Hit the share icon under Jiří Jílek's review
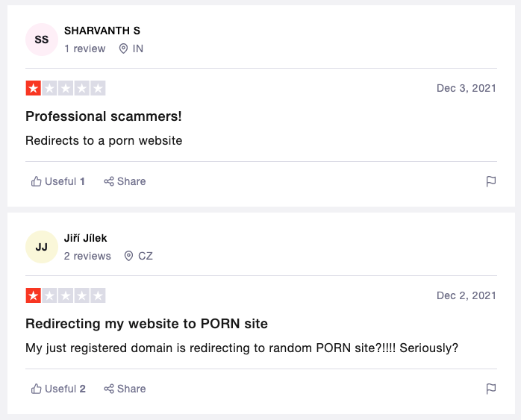The height and width of the screenshot is (420, 521). [x=109, y=389]
